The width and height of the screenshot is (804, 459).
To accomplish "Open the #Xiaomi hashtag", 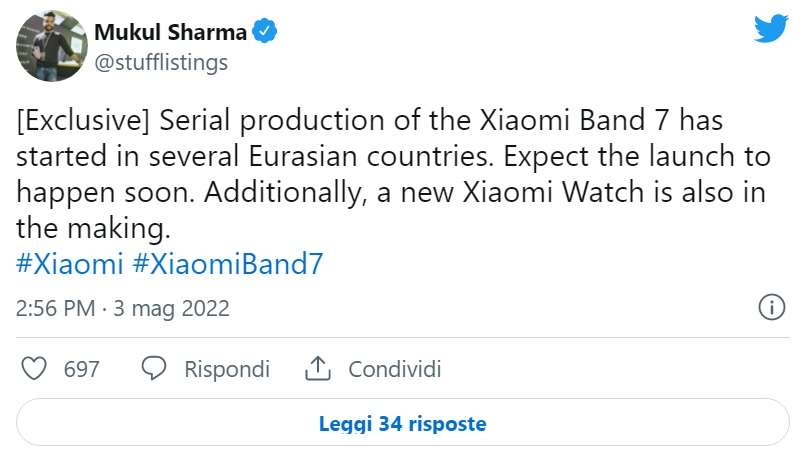I will 70,264.
